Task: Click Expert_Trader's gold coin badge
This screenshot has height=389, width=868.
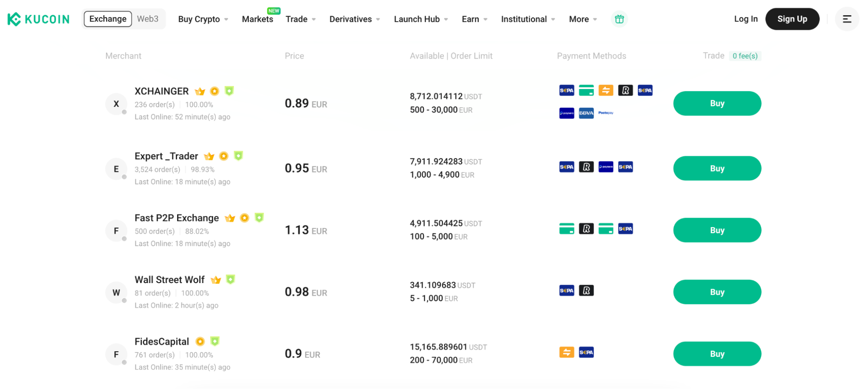Action: [224, 156]
